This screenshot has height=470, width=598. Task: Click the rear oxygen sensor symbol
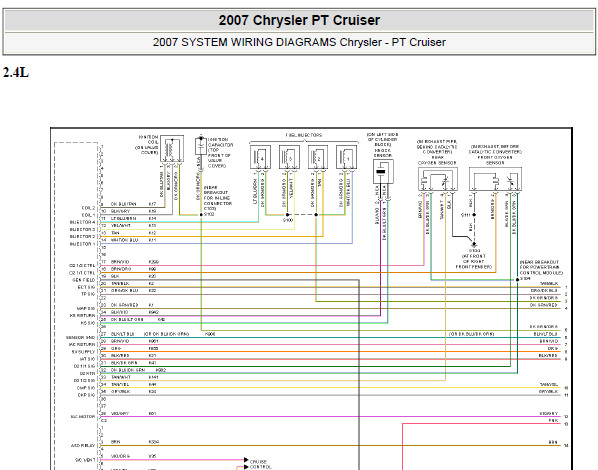(438, 179)
